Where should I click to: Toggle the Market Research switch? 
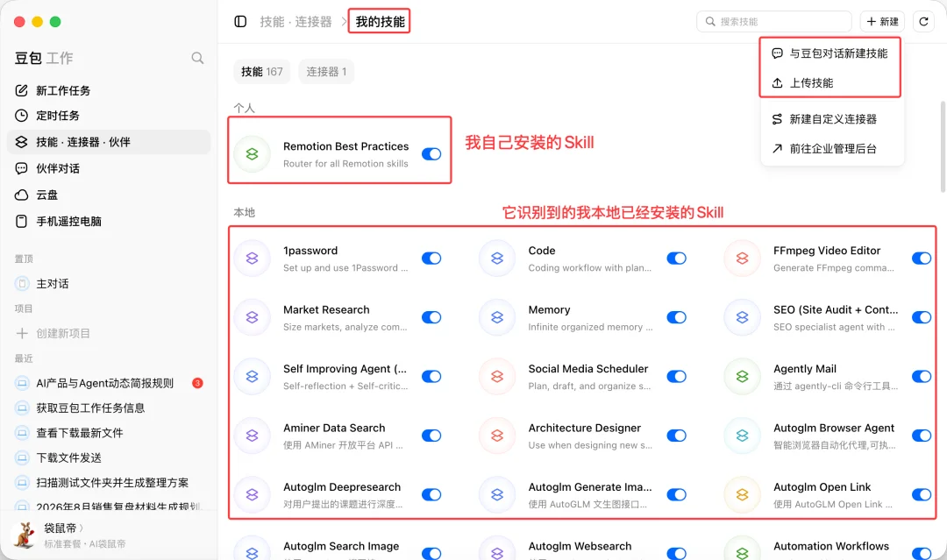pyautogui.click(x=431, y=317)
